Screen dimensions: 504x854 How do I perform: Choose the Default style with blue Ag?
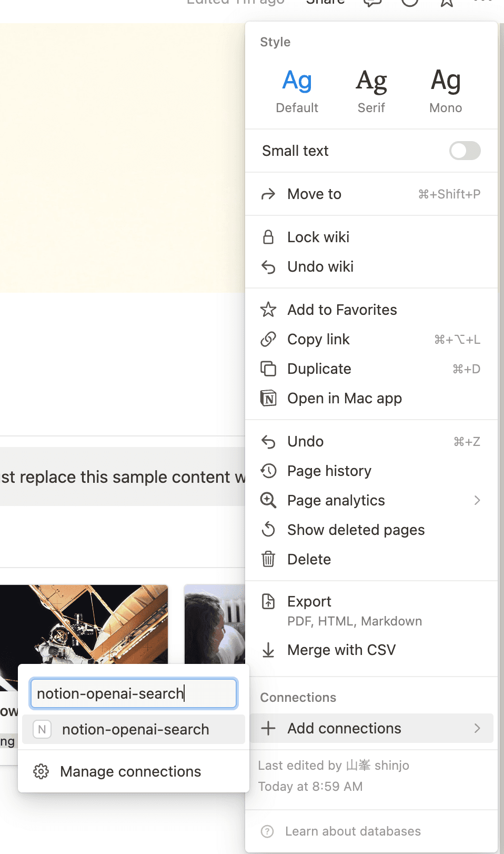tap(297, 90)
